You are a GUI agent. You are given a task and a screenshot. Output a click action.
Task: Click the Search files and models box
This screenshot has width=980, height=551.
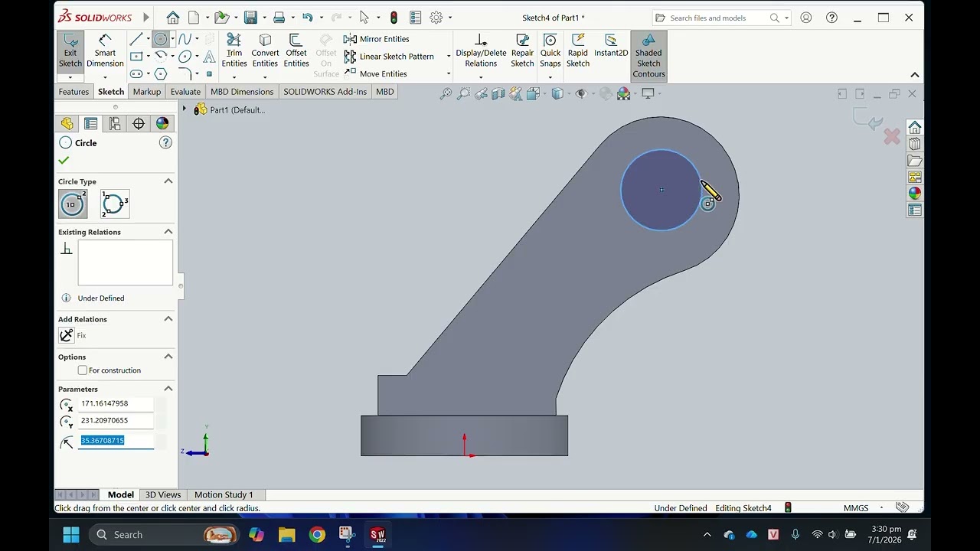point(720,18)
